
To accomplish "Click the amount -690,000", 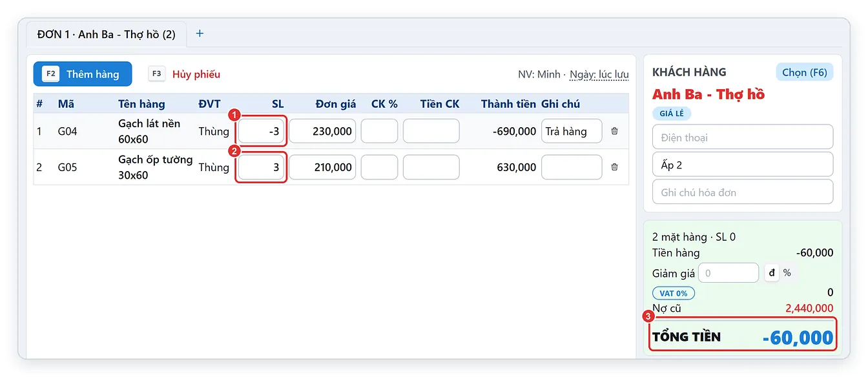I will (x=514, y=131).
